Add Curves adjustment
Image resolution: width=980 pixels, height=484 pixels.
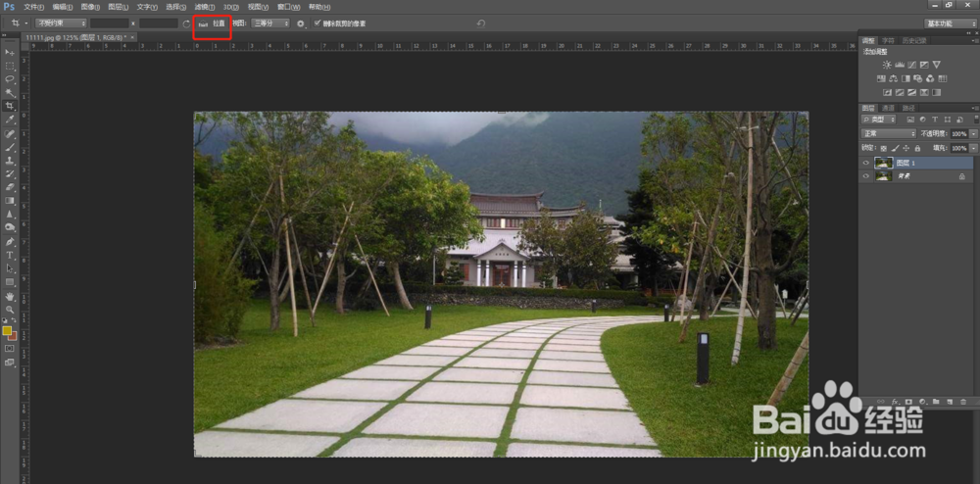click(x=911, y=65)
